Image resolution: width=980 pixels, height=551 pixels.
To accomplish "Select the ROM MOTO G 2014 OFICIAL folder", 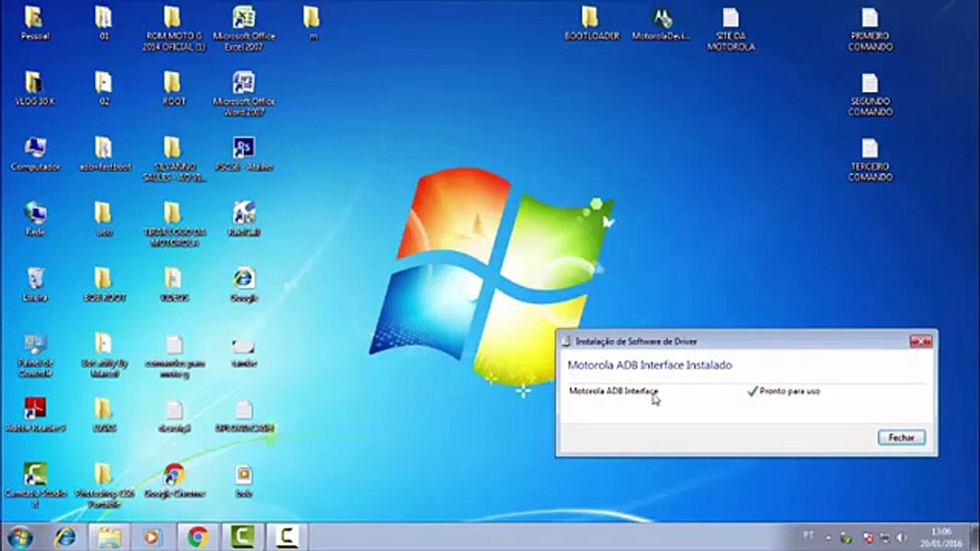I will pyautogui.click(x=174, y=29).
